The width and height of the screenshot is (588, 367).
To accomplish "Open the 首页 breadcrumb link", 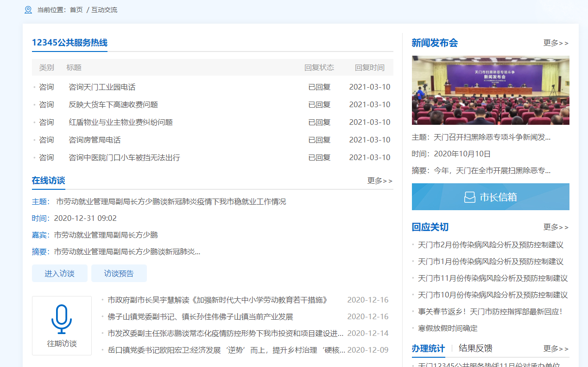I will 76,10.
